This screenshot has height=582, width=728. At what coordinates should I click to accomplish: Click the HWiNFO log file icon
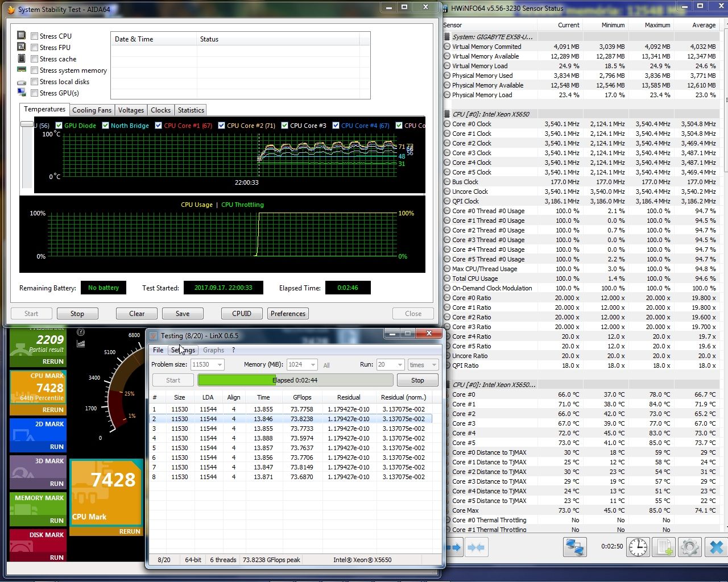663,547
